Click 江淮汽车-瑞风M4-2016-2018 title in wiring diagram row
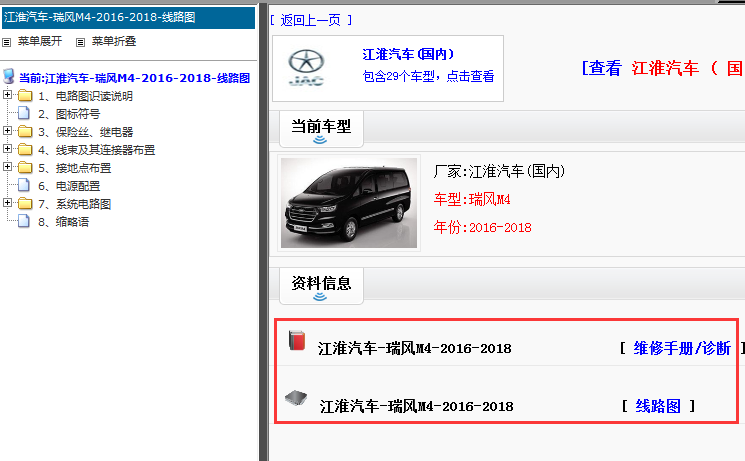This screenshot has width=745, height=461. 416,406
